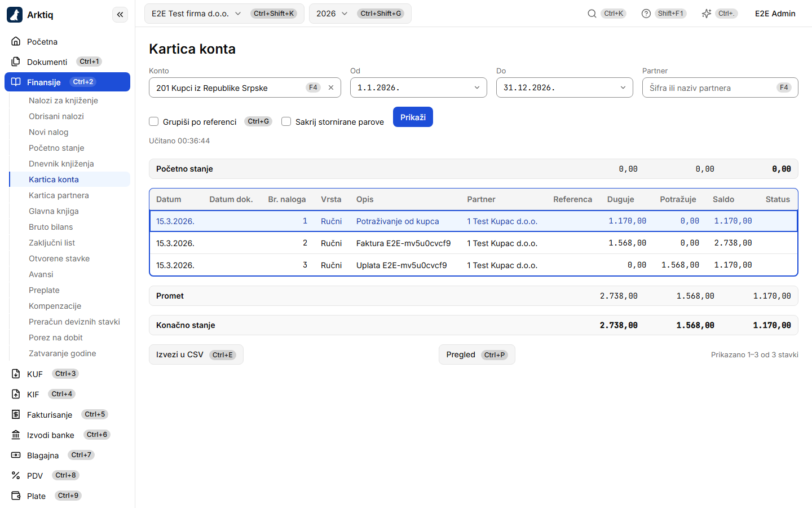The width and height of the screenshot is (812, 508).
Task: Open search with the magnifier icon
Action: 592,14
